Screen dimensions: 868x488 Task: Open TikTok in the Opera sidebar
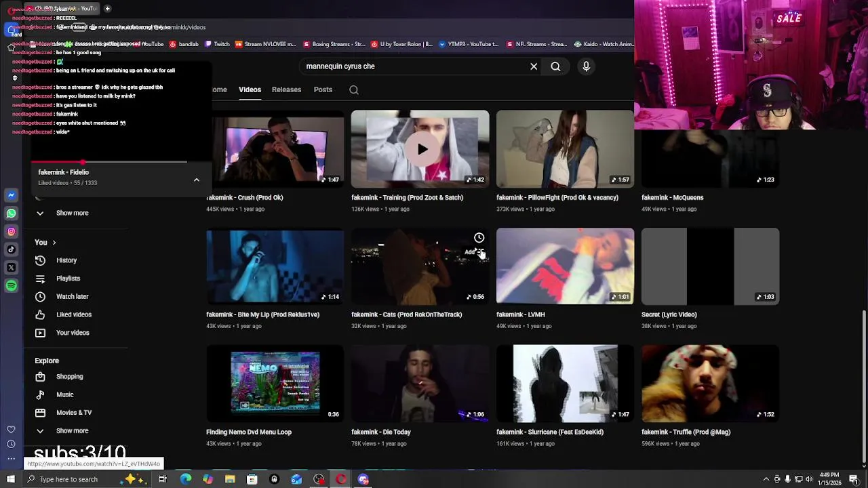click(11, 249)
